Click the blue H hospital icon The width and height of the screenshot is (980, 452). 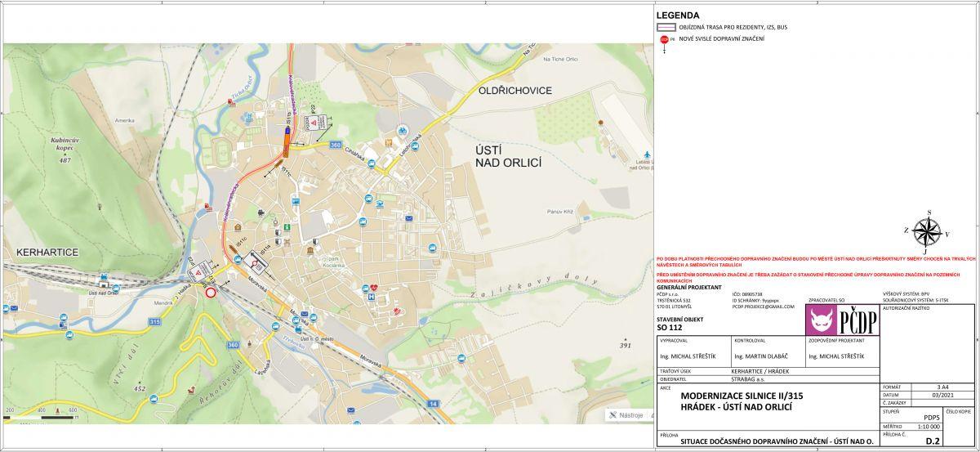coord(370,298)
